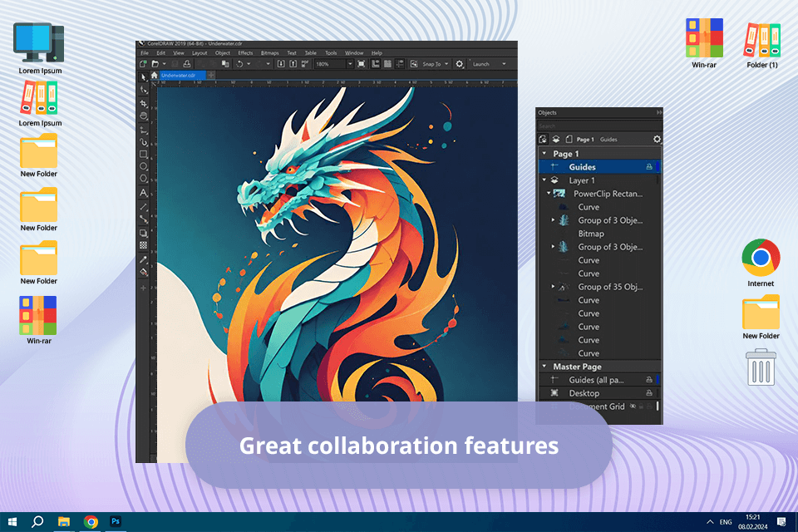Collapse the Master Page node

coord(544,366)
